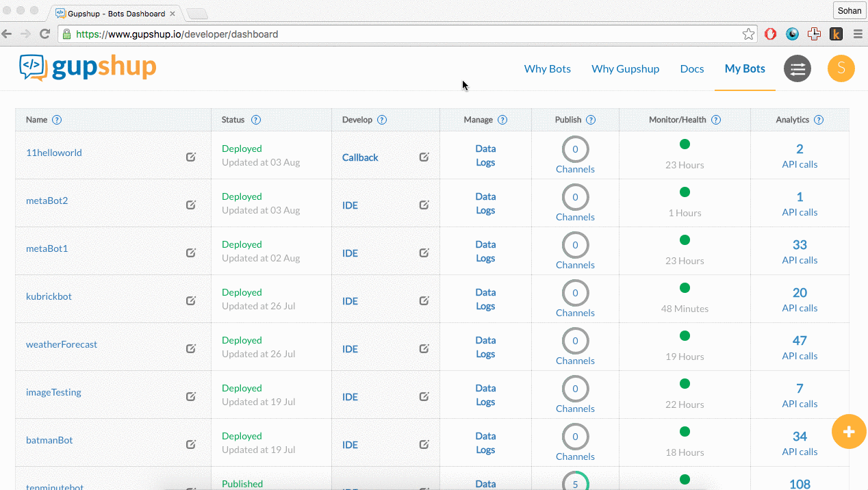Open the metaBot2 bot link
The width and height of the screenshot is (868, 490).
47,201
